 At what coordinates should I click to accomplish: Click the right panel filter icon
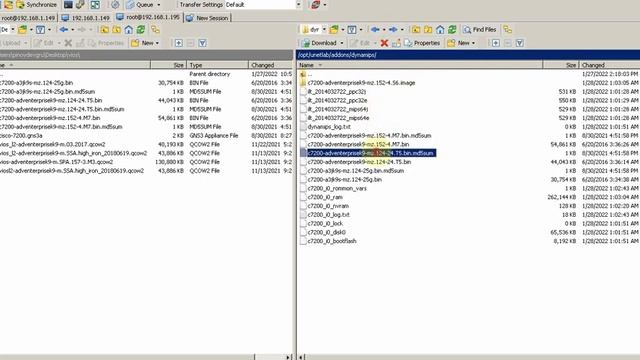click(351, 29)
